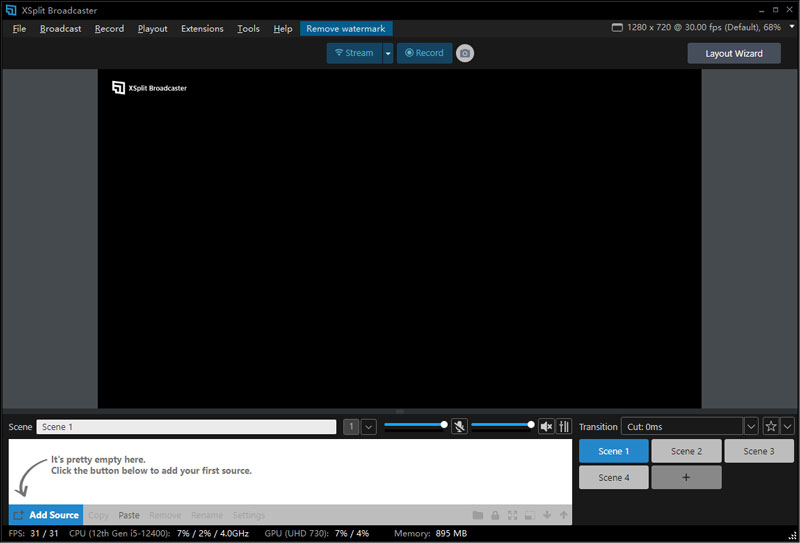Open the Layout Wizard
800x543 pixels.
(734, 53)
